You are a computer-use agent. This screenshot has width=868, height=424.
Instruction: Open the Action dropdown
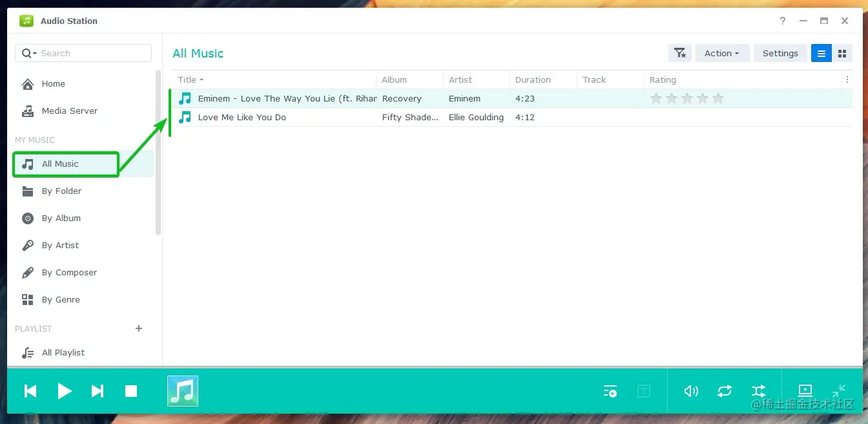click(721, 53)
